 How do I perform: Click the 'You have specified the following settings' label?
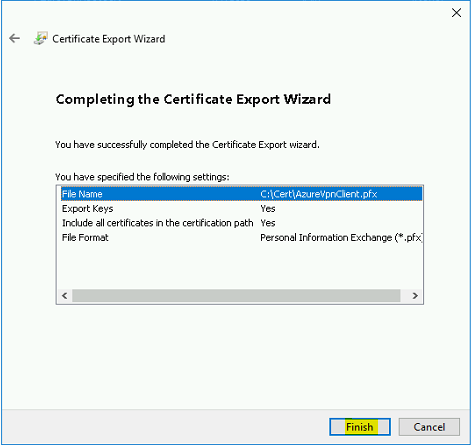pos(142,177)
